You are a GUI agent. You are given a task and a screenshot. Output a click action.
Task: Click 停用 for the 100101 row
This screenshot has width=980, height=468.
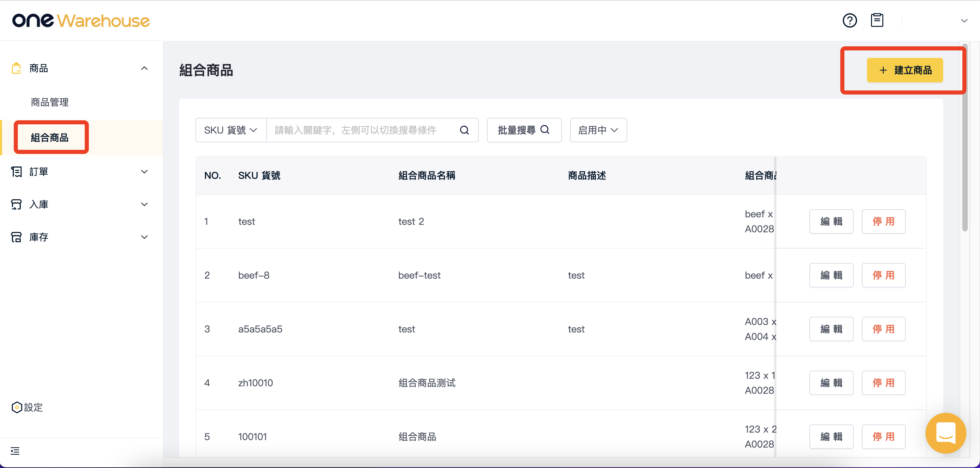(883, 437)
